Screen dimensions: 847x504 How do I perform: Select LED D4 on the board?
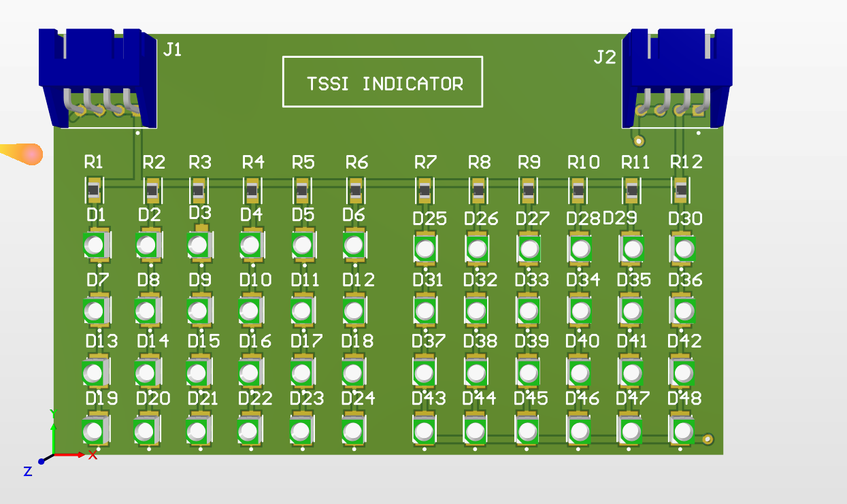(x=251, y=246)
